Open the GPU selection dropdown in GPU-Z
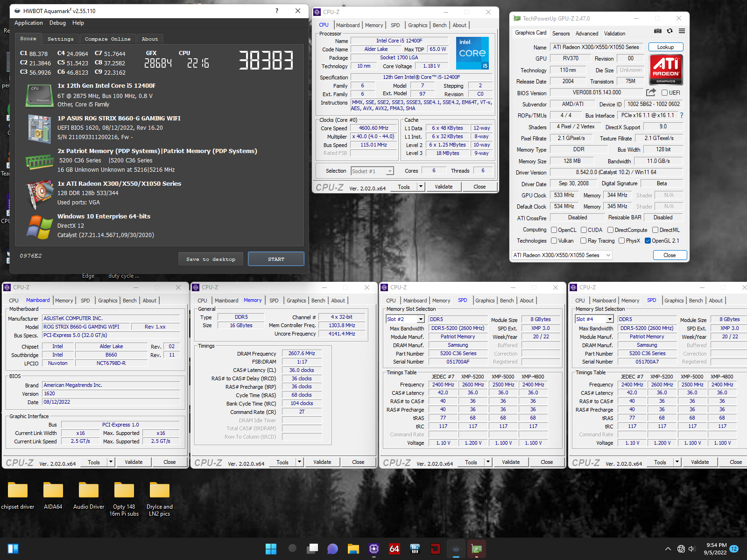Image resolution: width=747 pixels, height=560 pixels. point(562,255)
